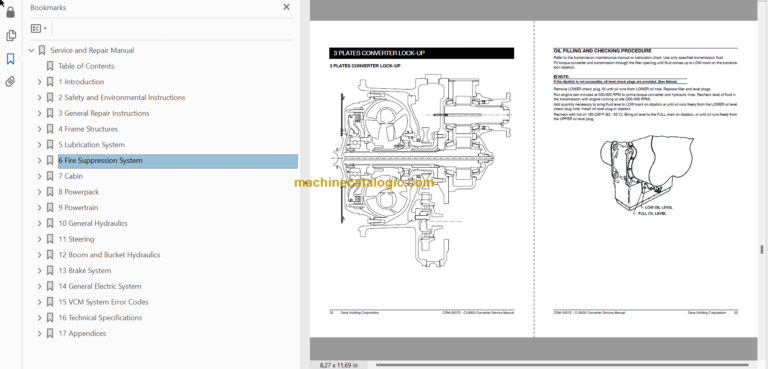Select the highlighted 6 Fire Suppression System bookmark
This screenshot has width=768, height=369.
(x=178, y=160)
